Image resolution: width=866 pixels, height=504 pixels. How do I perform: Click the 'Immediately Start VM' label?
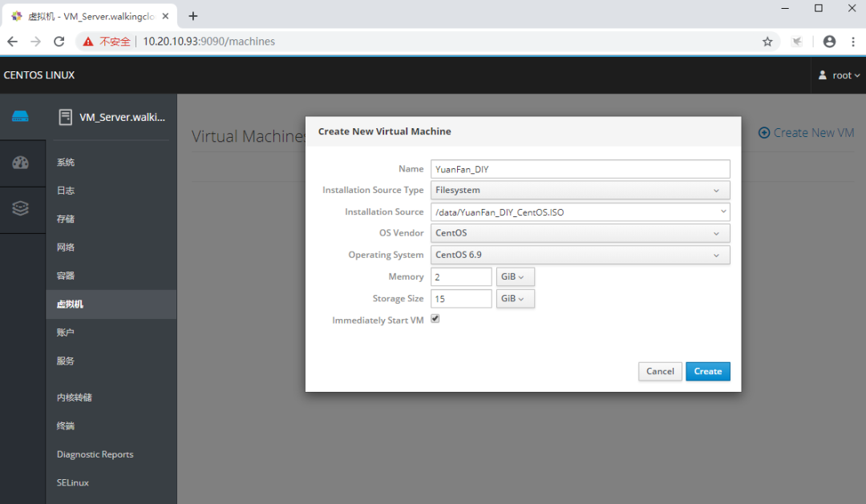[x=378, y=321]
